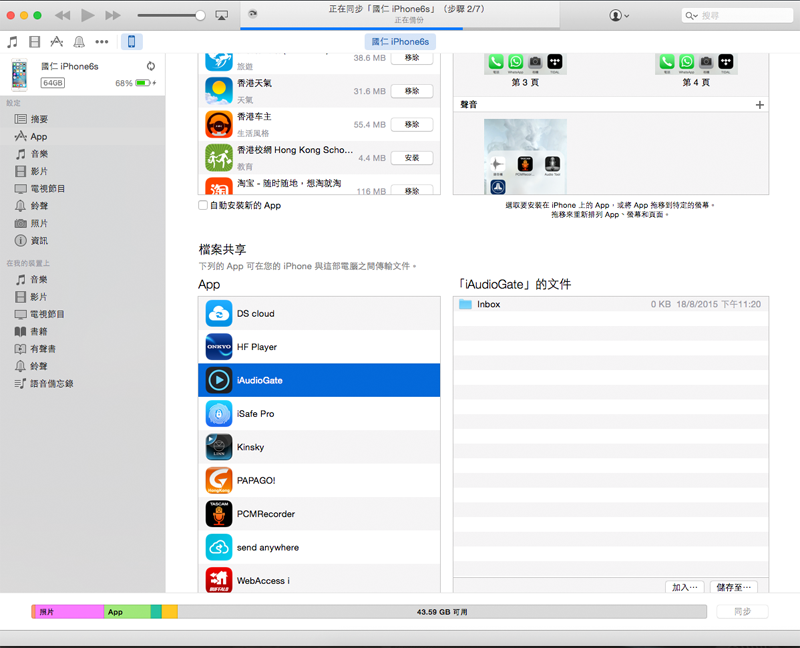Open 音樂 under On My Device
This screenshot has width=800, height=648.
click(x=83, y=279)
